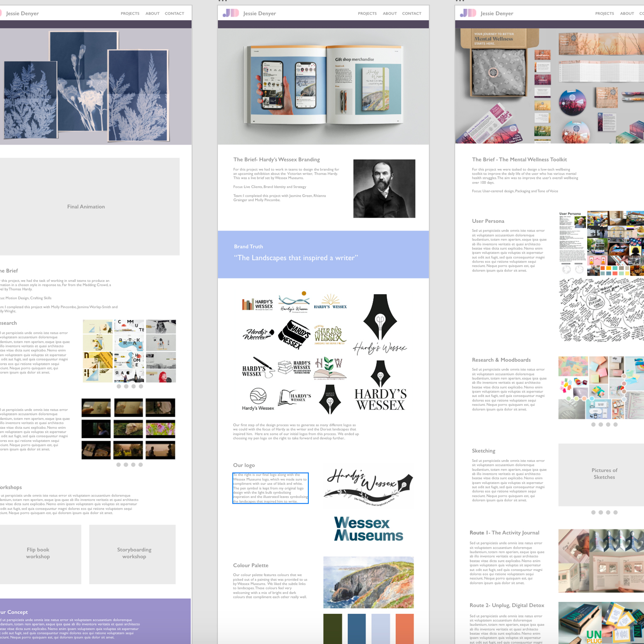
Task: Click the Brand Truth blue banner
Action: pyautogui.click(x=323, y=254)
